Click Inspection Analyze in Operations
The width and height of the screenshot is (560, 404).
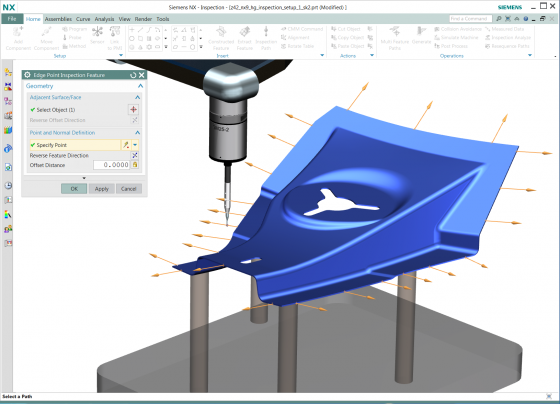click(508, 38)
